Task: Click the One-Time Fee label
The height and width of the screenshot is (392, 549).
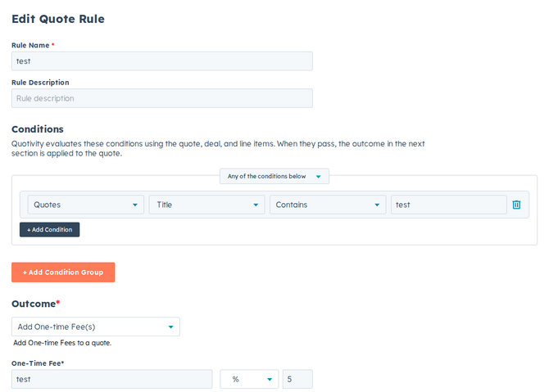Action: pyautogui.click(x=38, y=363)
